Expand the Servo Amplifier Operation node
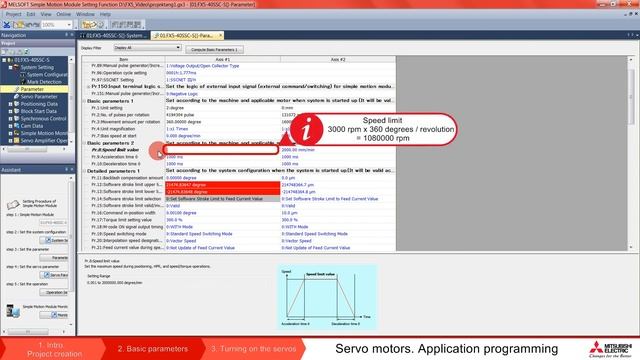640x360 pixels. pos(10,140)
